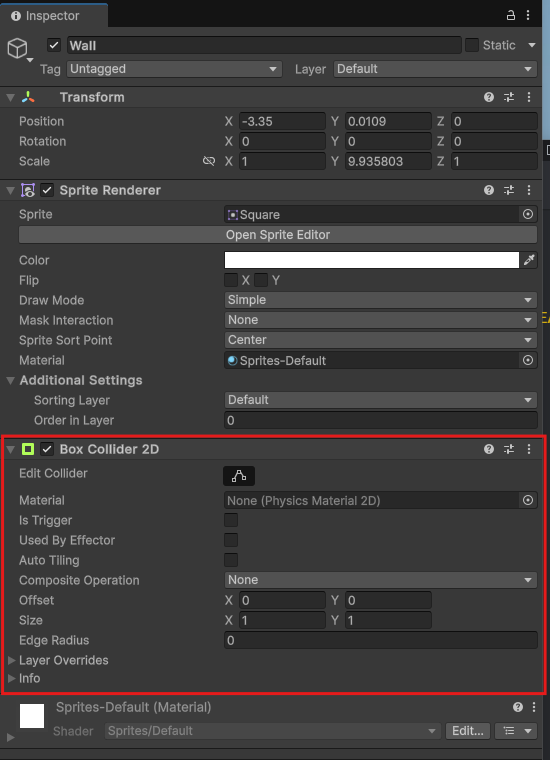Collapse the Transform component foldout
The width and height of the screenshot is (550, 760).
[10, 97]
